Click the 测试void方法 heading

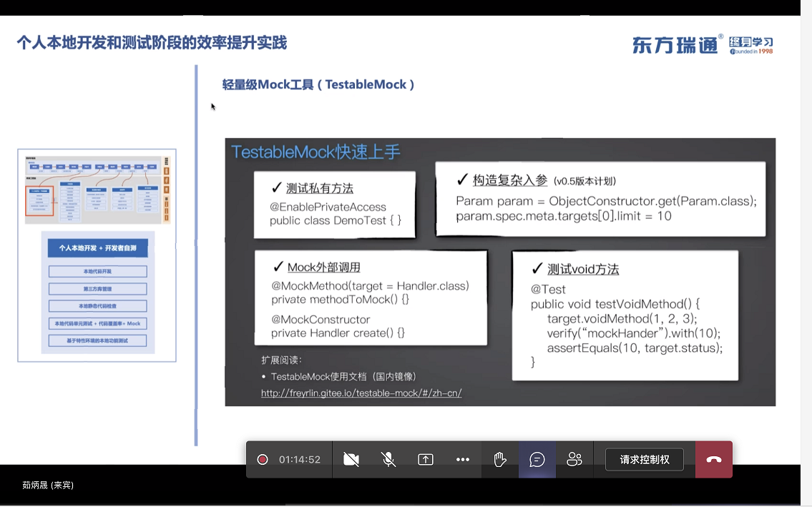(583, 270)
